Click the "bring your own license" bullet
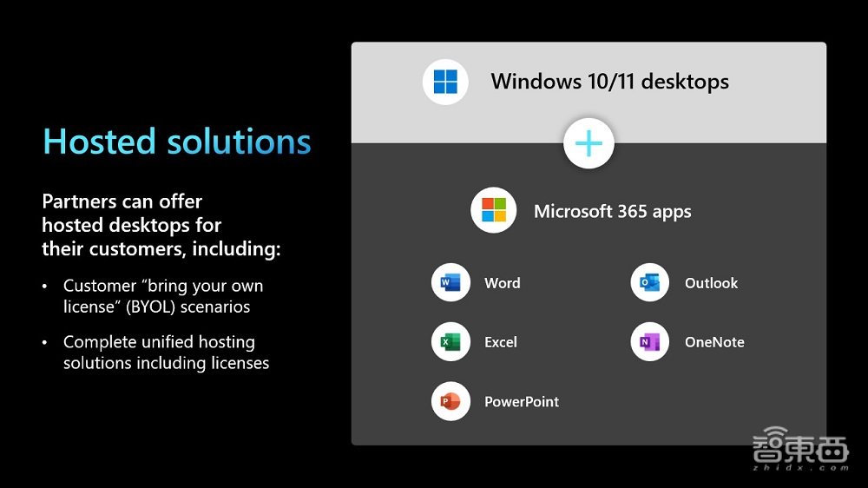This screenshot has width=868, height=488. click(163, 296)
